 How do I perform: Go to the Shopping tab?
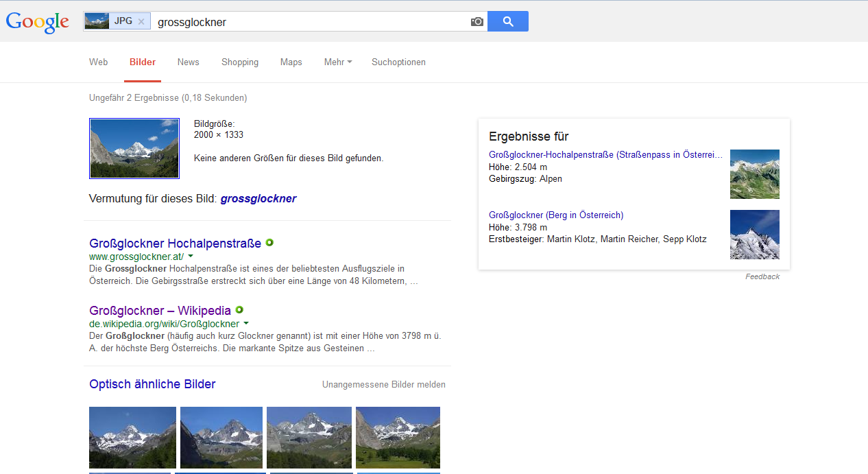pos(240,62)
